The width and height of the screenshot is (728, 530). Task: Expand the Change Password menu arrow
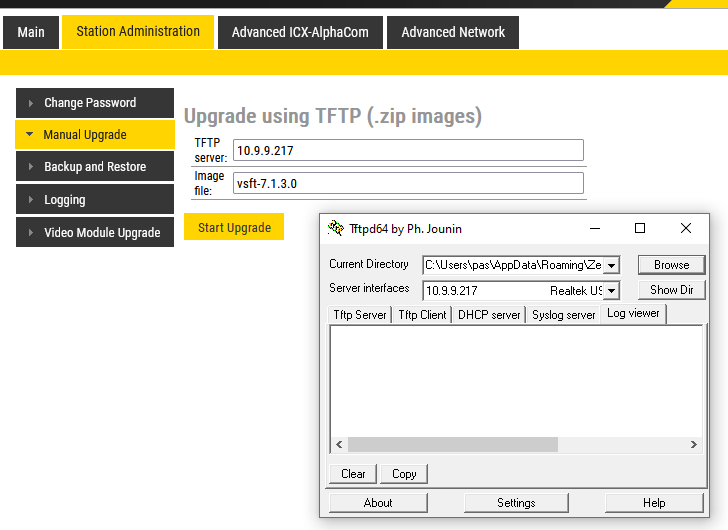click(31, 103)
